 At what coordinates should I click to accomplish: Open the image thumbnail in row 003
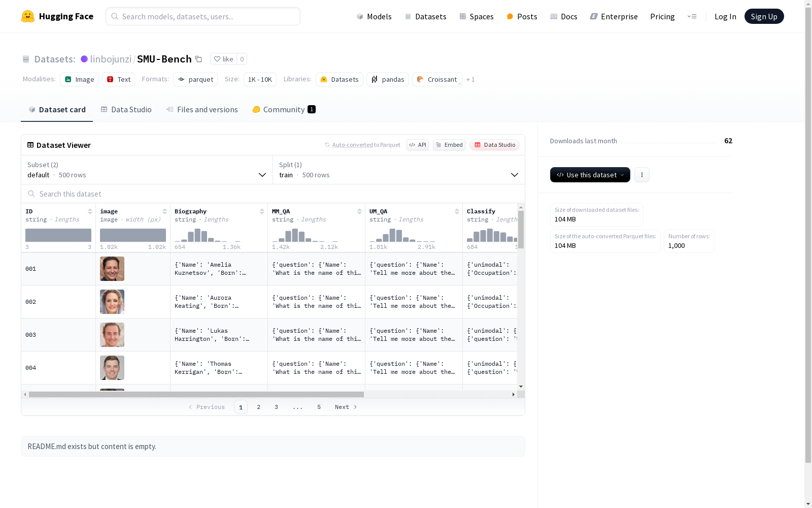tap(112, 335)
